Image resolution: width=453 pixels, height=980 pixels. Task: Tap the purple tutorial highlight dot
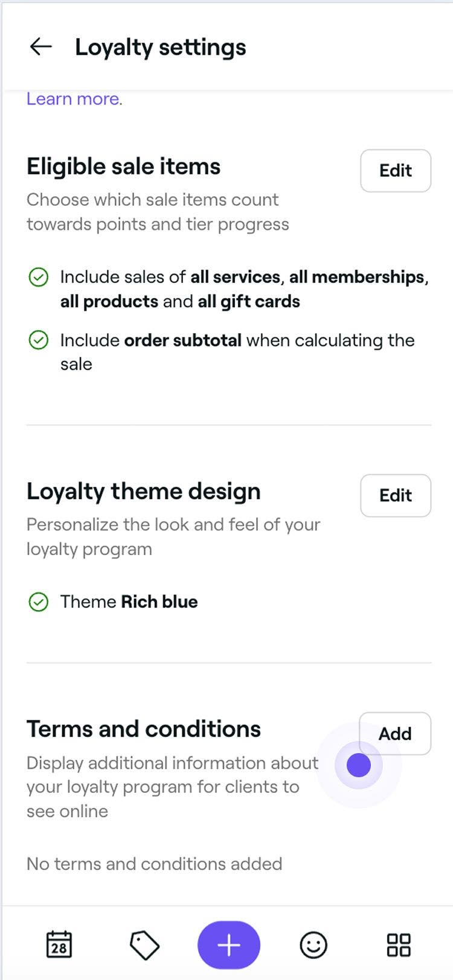358,765
